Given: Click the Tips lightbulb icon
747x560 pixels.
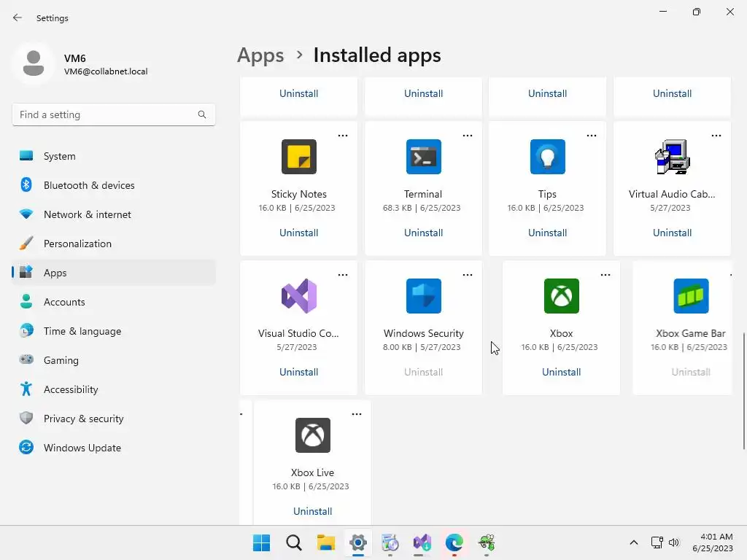Looking at the screenshot, I should coord(547,157).
